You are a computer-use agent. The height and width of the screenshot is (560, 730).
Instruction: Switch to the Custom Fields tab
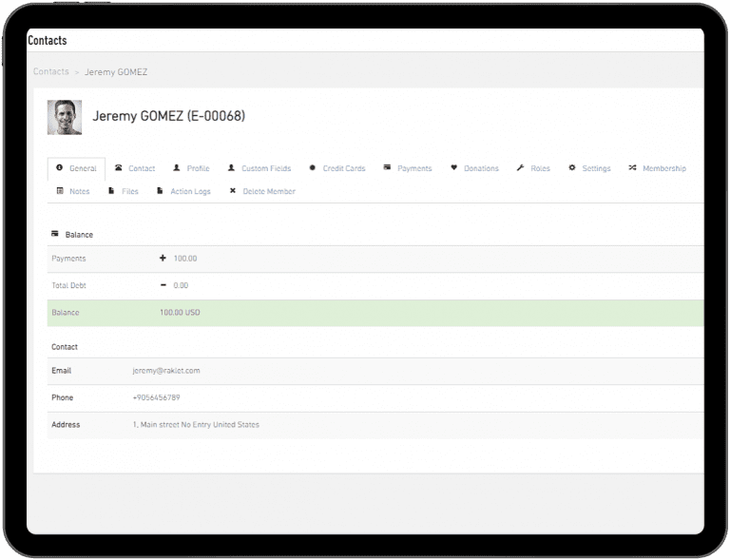point(265,168)
